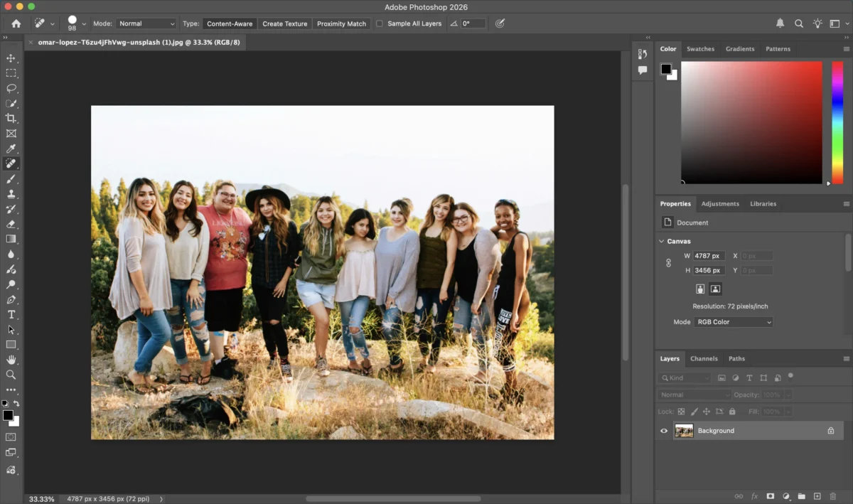Viewport: 853px width, 504px height.
Task: Hide the Background layer visibility
Action: click(x=663, y=430)
